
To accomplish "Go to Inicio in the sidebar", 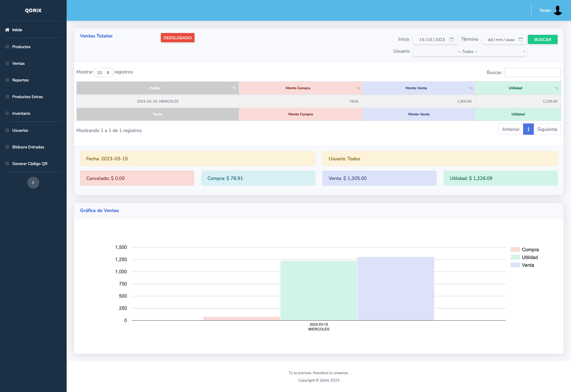I will click(17, 30).
